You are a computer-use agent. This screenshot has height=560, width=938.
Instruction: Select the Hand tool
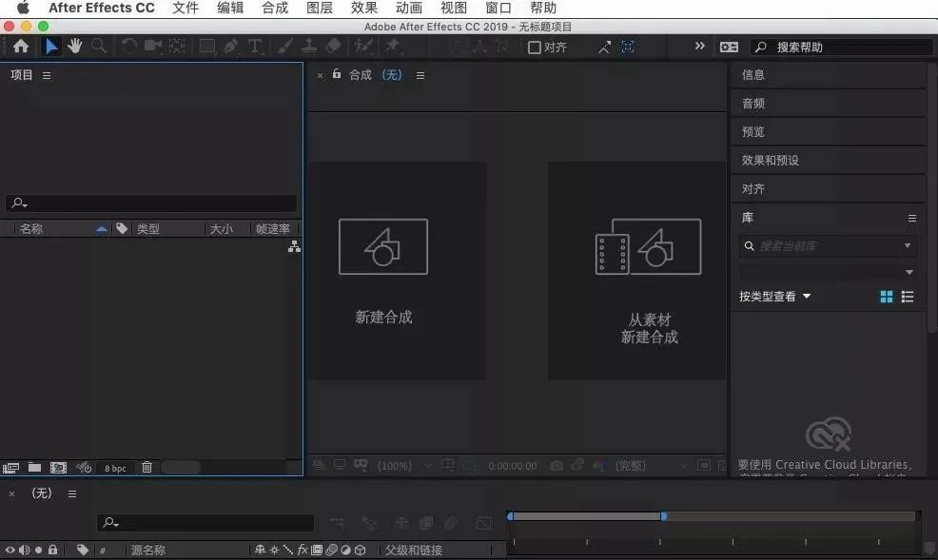(x=75, y=46)
